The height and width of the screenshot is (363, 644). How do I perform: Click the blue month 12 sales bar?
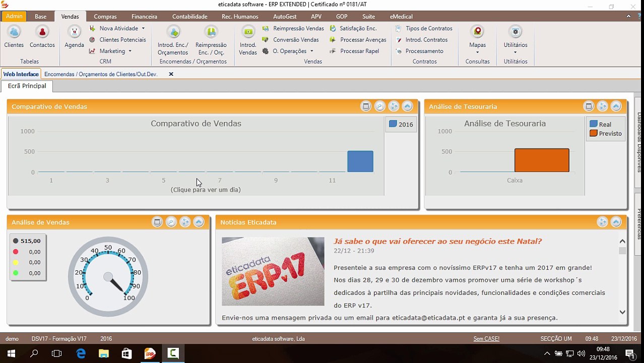click(360, 161)
